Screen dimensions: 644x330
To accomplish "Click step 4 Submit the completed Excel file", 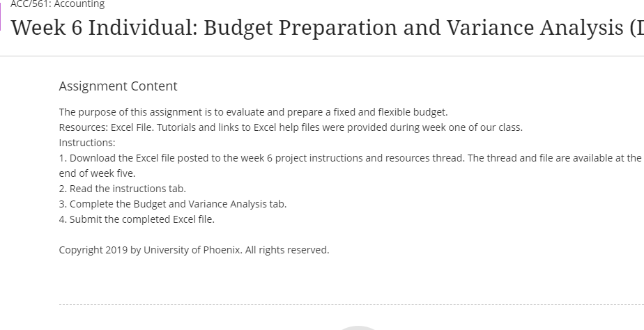I will click(x=137, y=219).
